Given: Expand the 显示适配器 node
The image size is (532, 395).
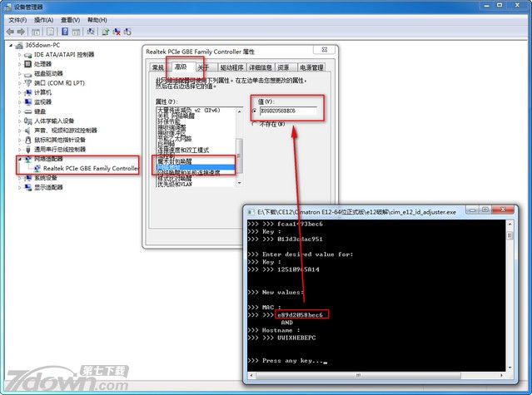Looking at the screenshot, I should click(x=20, y=187).
